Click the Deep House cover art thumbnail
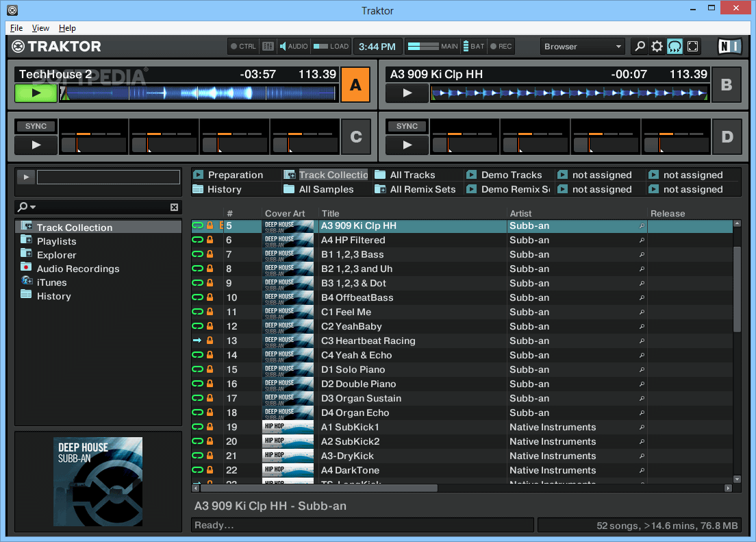 [98, 481]
